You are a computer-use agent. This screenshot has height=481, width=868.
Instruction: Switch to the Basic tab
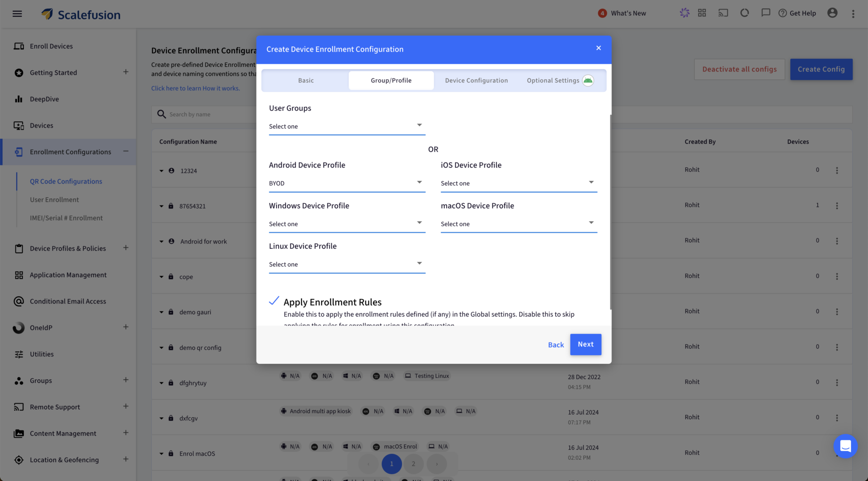pos(306,80)
